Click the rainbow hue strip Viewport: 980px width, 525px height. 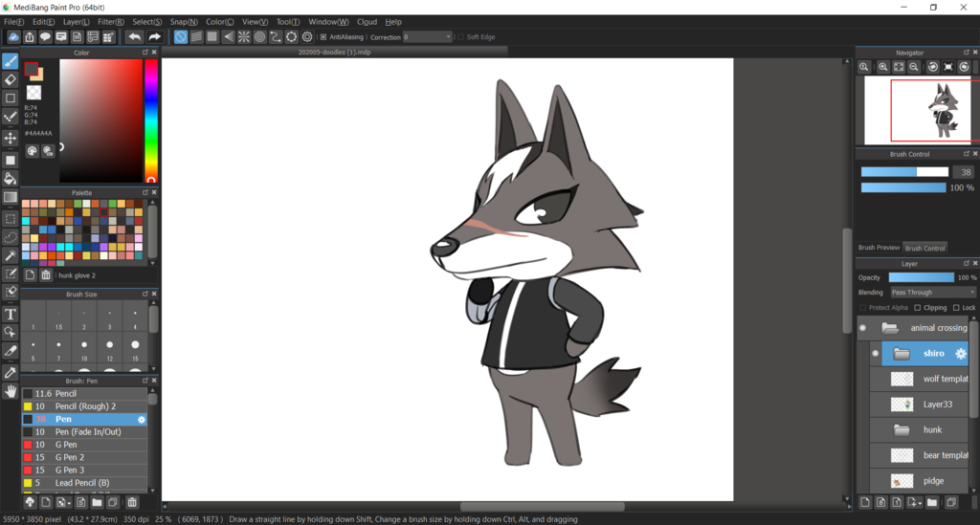pyautogui.click(x=150, y=120)
